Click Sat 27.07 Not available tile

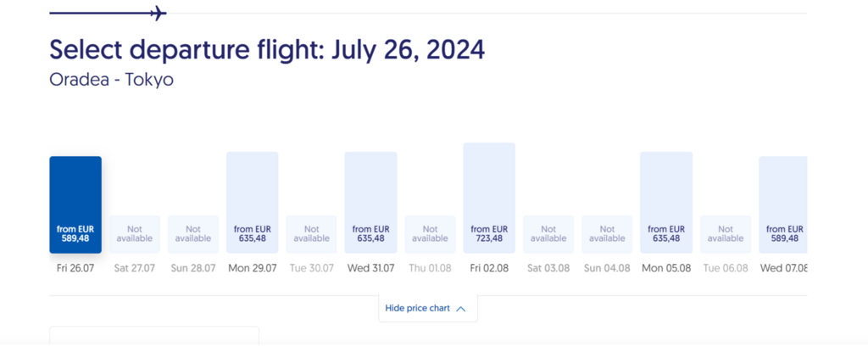pos(135,234)
